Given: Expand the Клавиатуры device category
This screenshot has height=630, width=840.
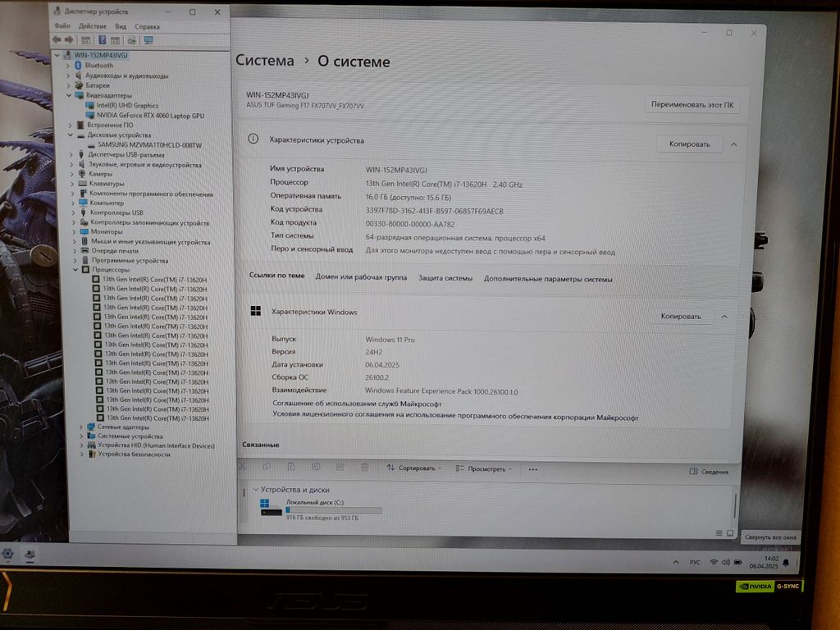Looking at the screenshot, I should (71, 184).
